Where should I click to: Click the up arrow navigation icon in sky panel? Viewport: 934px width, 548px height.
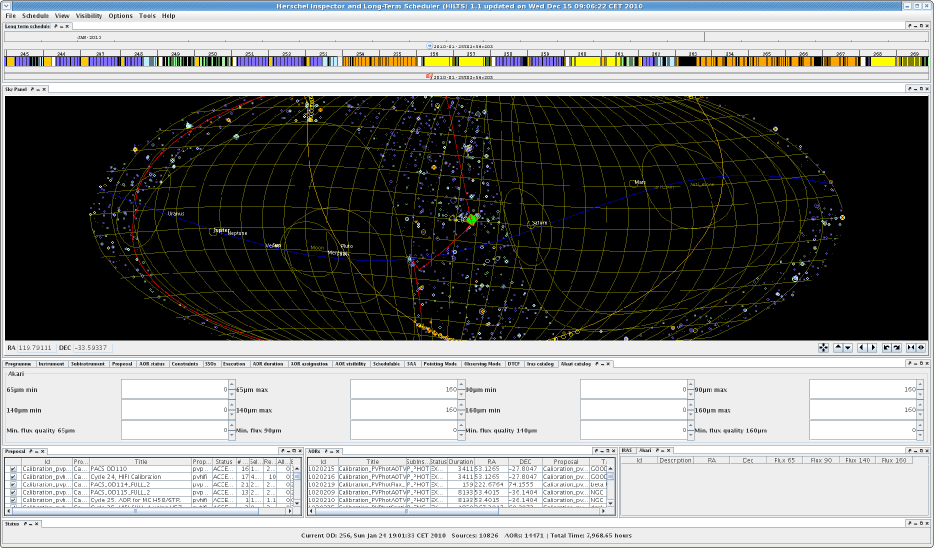(837, 348)
